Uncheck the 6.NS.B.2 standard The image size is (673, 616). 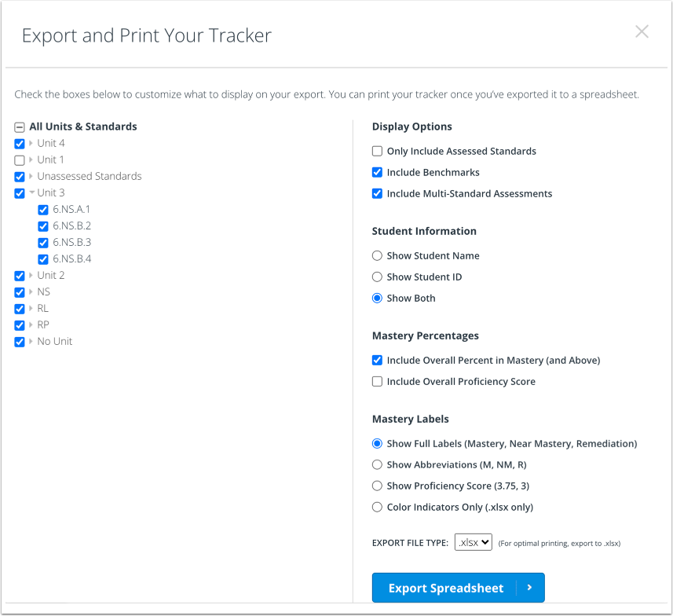point(43,225)
